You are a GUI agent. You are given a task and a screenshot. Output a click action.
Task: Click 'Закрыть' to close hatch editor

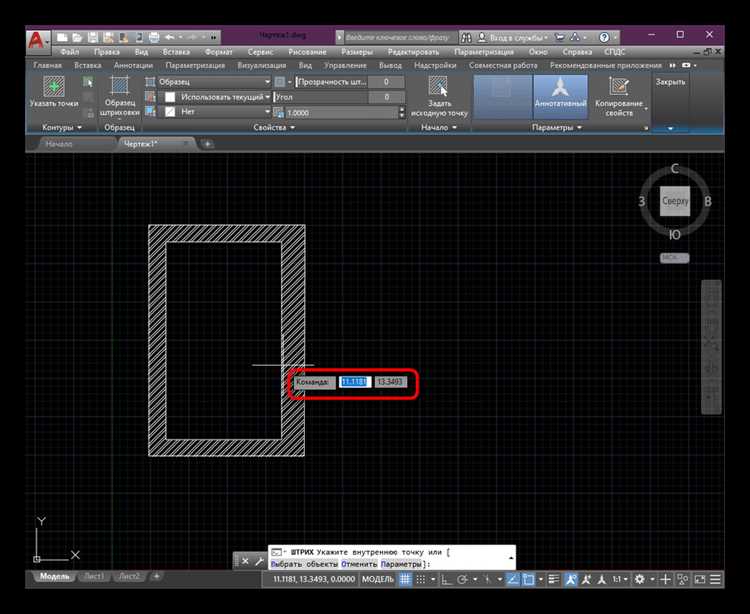[x=671, y=82]
